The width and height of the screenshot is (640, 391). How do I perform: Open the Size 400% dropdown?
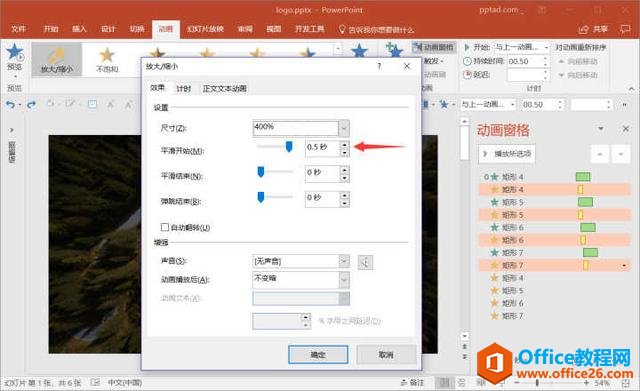(344, 128)
